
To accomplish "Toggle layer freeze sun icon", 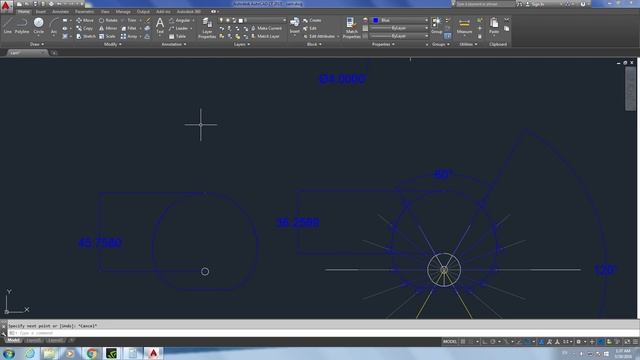I will [228, 20].
